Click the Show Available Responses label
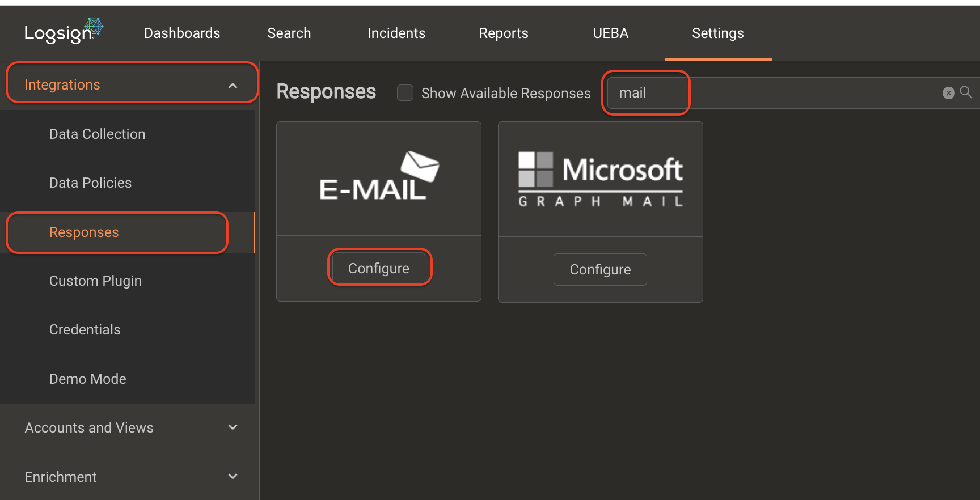 coord(506,94)
